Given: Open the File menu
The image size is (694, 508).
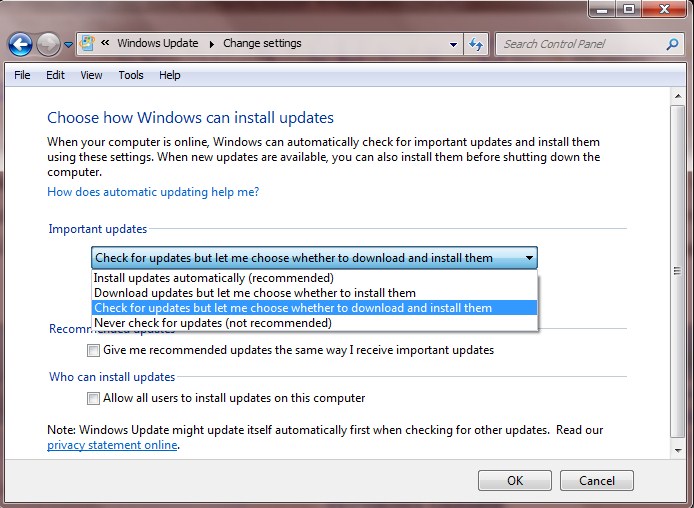Looking at the screenshot, I should (22, 75).
